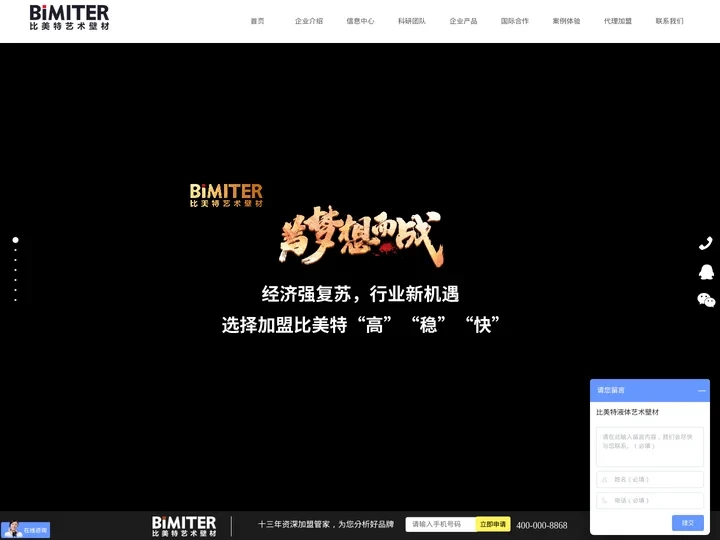The height and width of the screenshot is (540, 720).
Task: Click the yellow 立即申请 button
Action: [493, 524]
